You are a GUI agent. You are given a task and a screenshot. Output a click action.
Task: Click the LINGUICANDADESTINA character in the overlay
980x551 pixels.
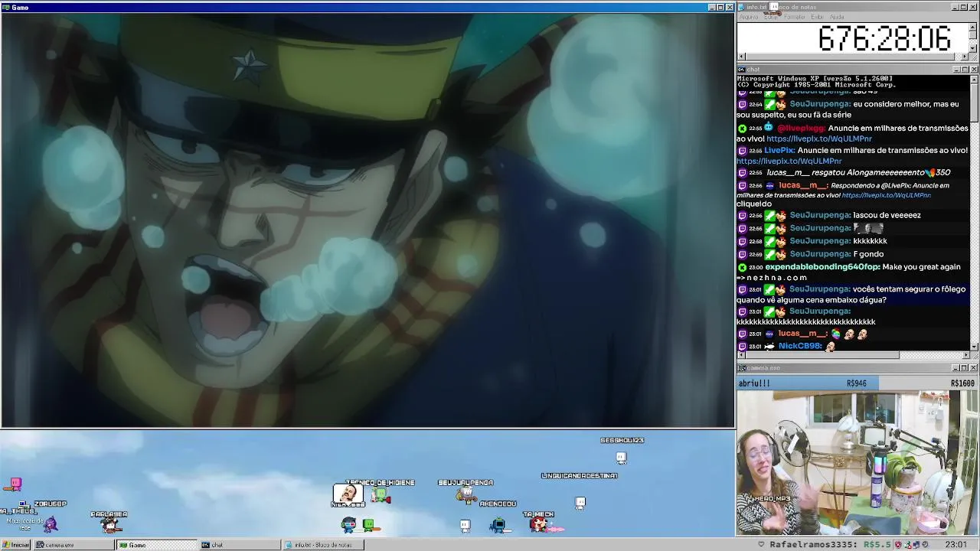[x=580, y=503]
